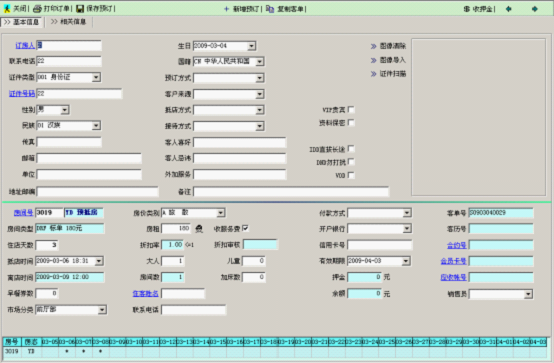Toggle the 资料保密 checkbox
Image resolution: width=554 pixels, height=363 pixels.
point(351,123)
